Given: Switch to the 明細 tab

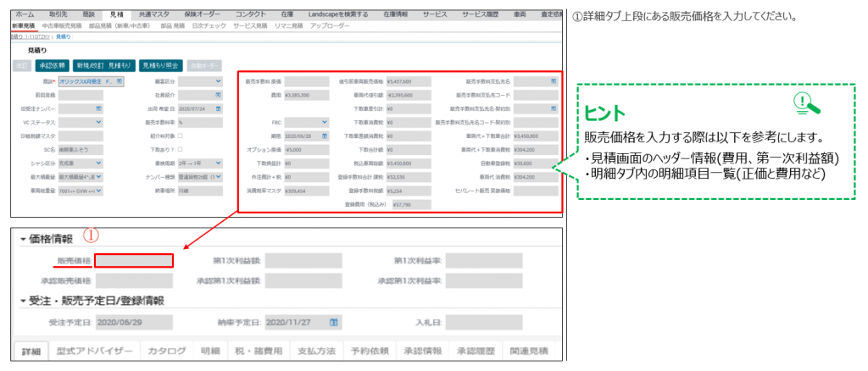Looking at the screenshot, I should pos(209,351).
